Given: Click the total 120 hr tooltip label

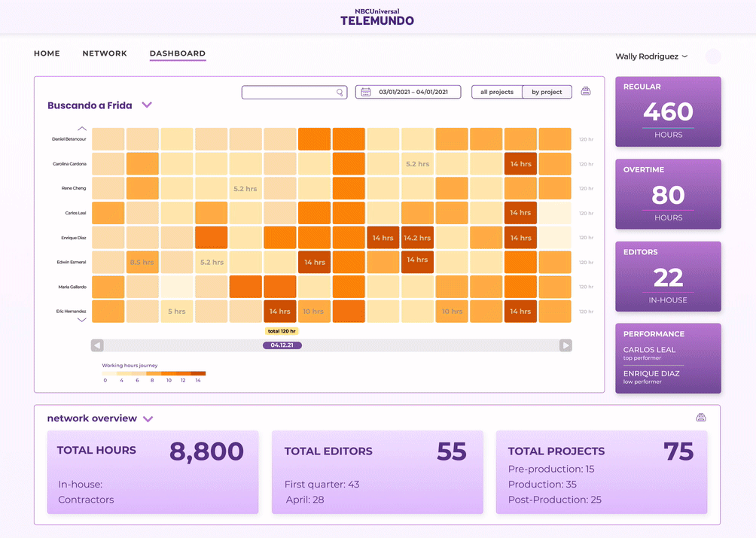Looking at the screenshot, I should pyautogui.click(x=282, y=331).
